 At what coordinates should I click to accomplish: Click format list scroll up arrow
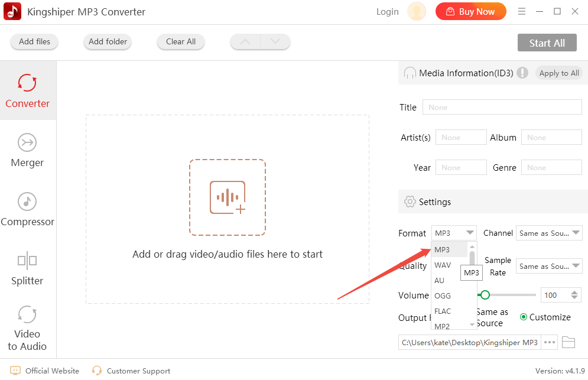(x=472, y=246)
